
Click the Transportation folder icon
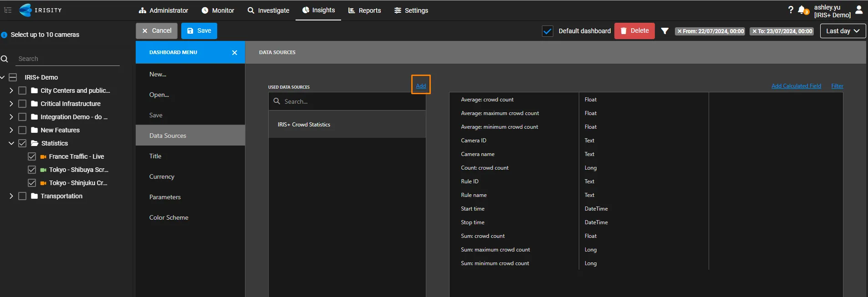(34, 196)
